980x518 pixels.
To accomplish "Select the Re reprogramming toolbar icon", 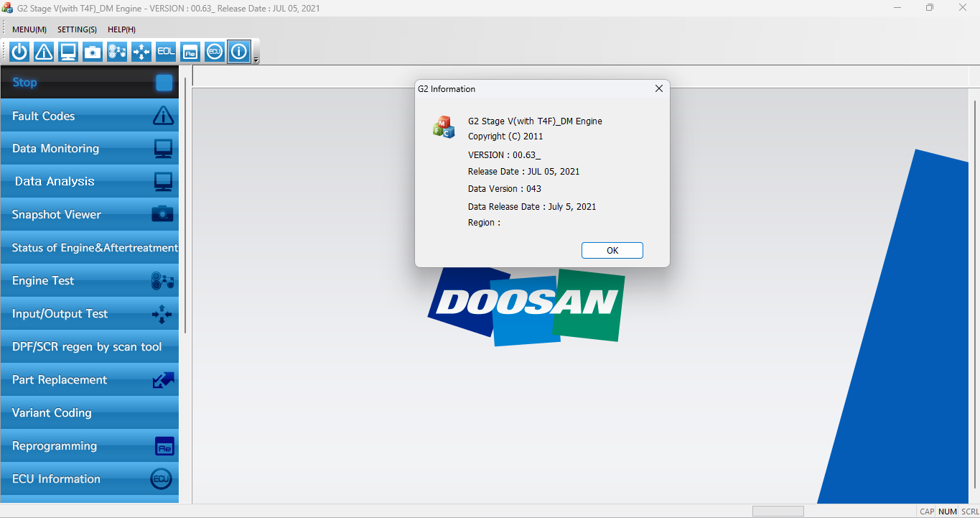I will point(190,52).
